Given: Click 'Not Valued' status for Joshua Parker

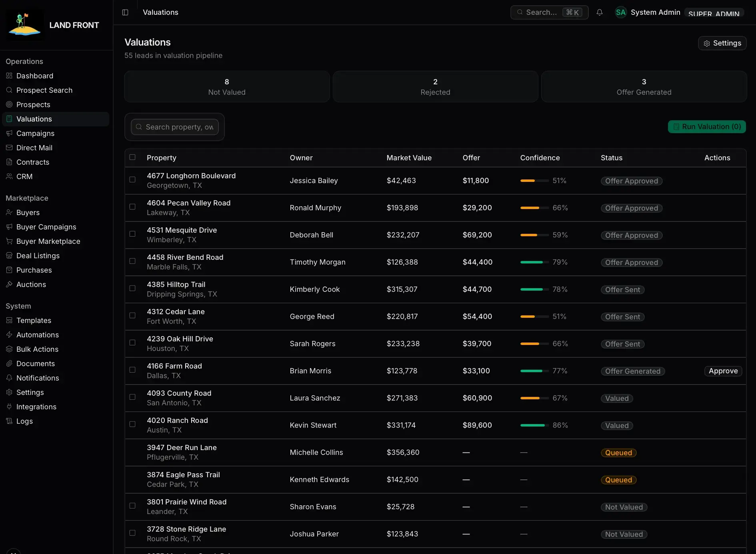Looking at the screenshot, I should (x=624, y=534).
